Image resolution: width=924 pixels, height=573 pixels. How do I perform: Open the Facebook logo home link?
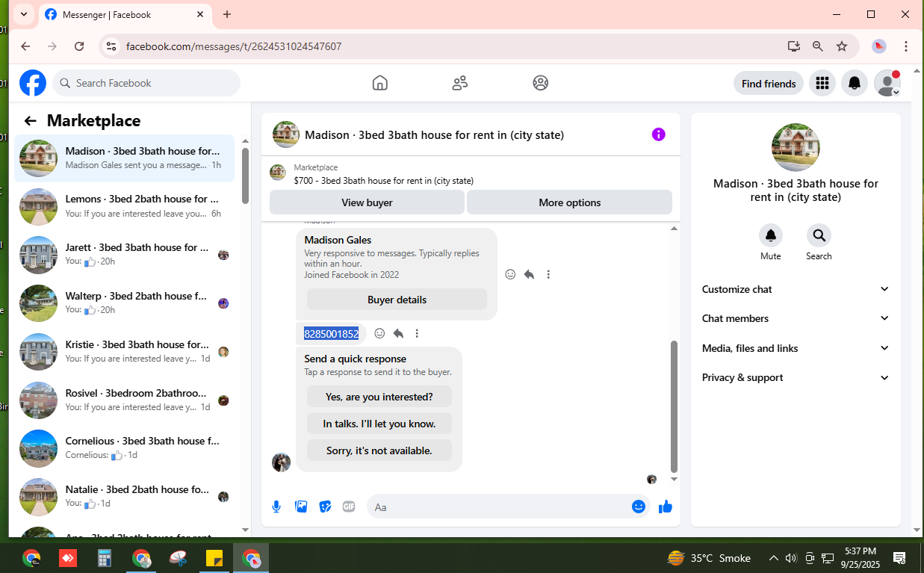tap(33, 83)
